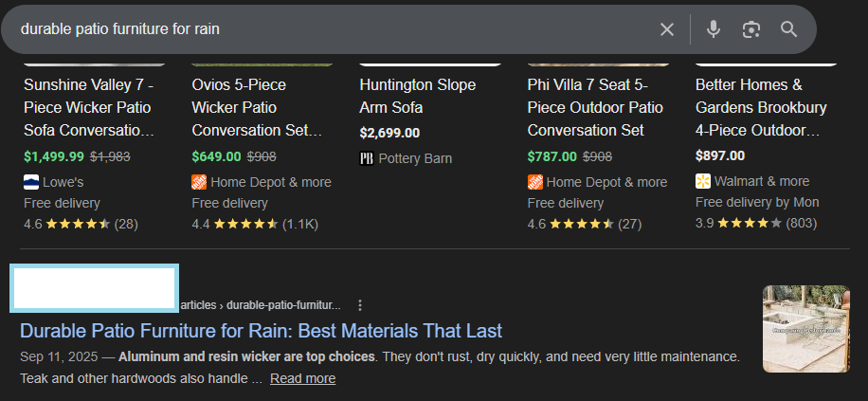Open Durable Patio Furniture for Rain article
This screenshot has width=868, height=401.
pos(261,331)
